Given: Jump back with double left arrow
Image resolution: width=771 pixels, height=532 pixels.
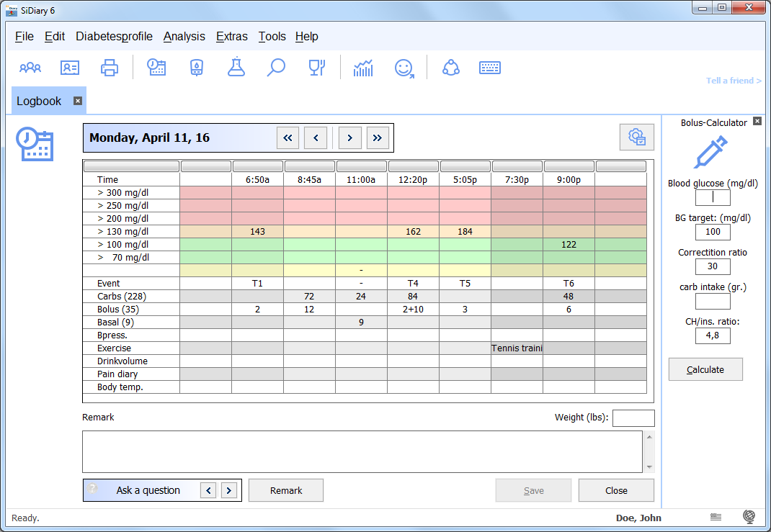Looking at the screenshot, I should tap(288, 137).
